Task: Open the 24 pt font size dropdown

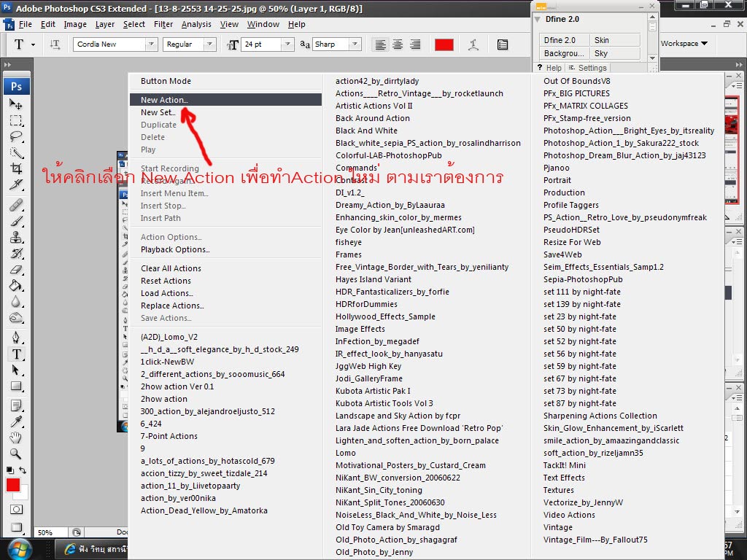Action: 287,44
